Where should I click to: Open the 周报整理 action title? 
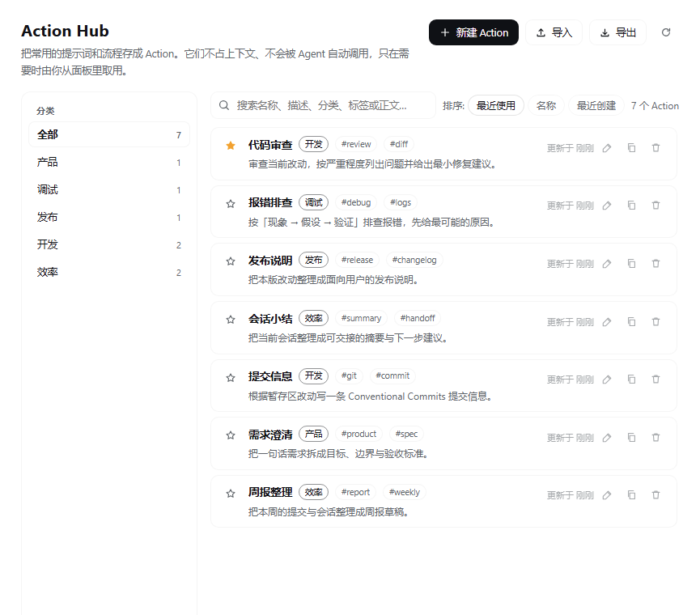270,492
